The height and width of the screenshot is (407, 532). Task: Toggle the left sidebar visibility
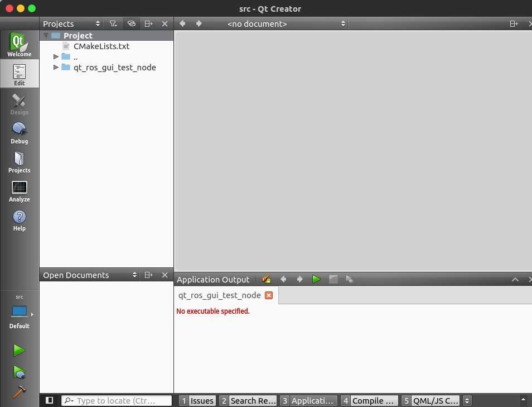coord(49,400)
